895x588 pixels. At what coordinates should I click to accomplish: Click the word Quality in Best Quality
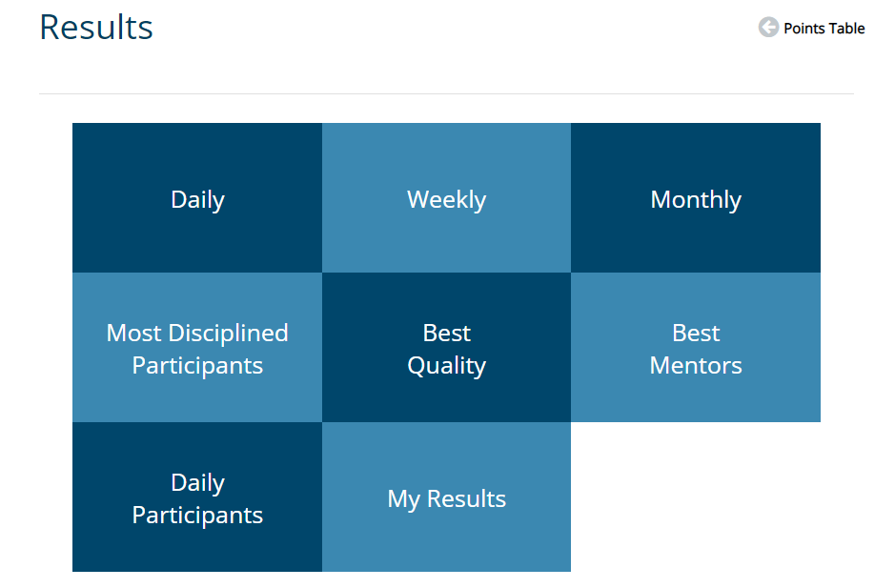[446, 367]
